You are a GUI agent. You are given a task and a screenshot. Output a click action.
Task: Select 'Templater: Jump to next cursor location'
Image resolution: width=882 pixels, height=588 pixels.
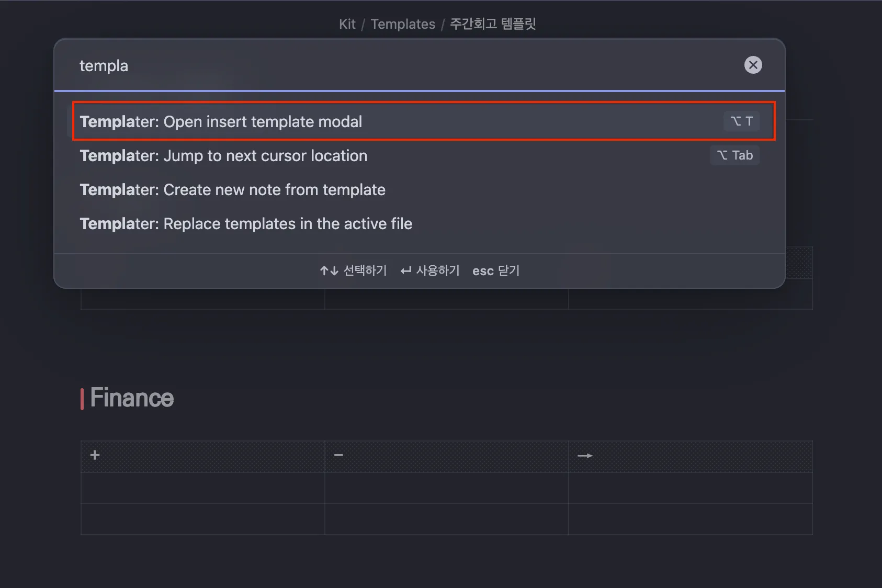(x=223, y=155)
